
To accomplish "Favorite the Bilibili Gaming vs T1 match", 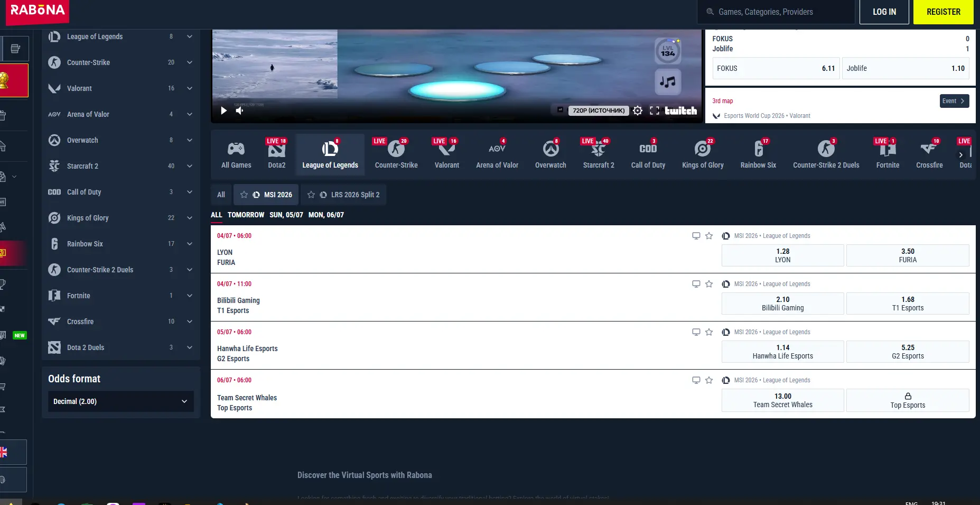I will (x=709, y=284).
